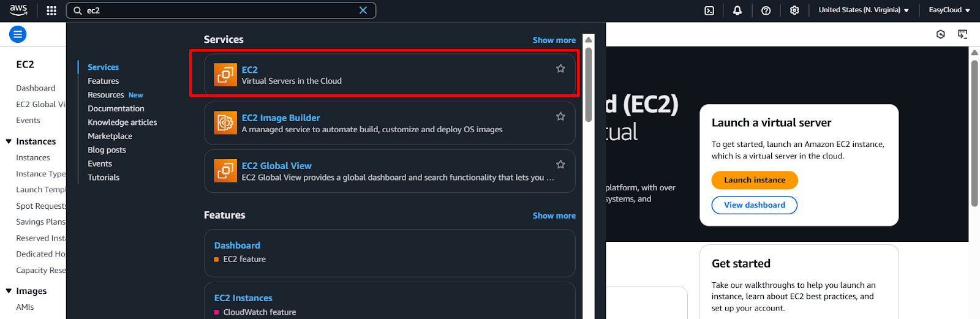
Task: Toggle the blue hamburger navigation menu
Action: (18, 34)
